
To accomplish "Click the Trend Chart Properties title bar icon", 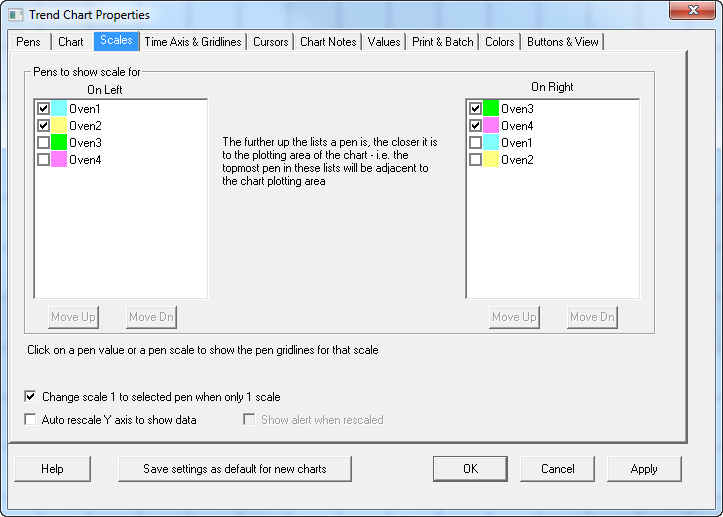I will pyautogui.click(x=15, y=15).
